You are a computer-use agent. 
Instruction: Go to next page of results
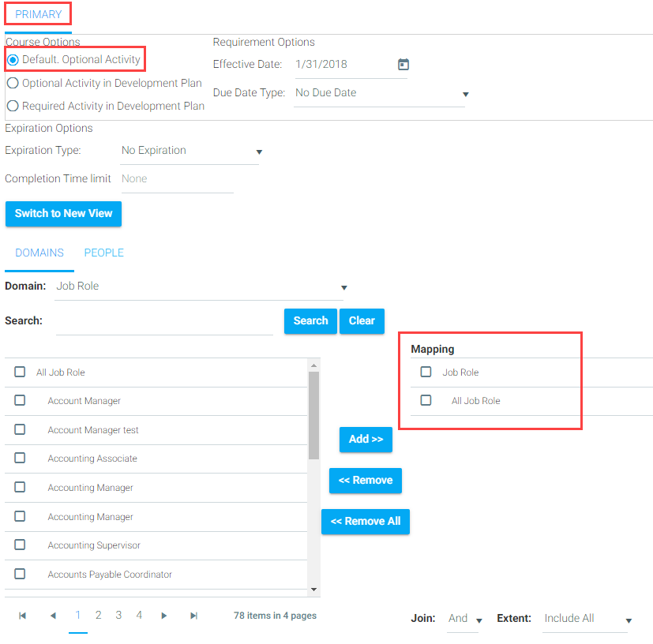(x=163, y=616)
